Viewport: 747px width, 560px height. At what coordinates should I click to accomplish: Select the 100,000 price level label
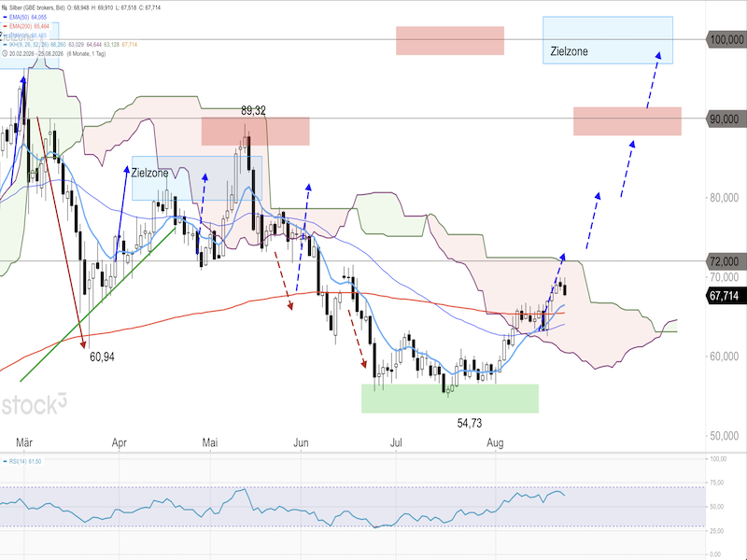[x=726, y=39]
